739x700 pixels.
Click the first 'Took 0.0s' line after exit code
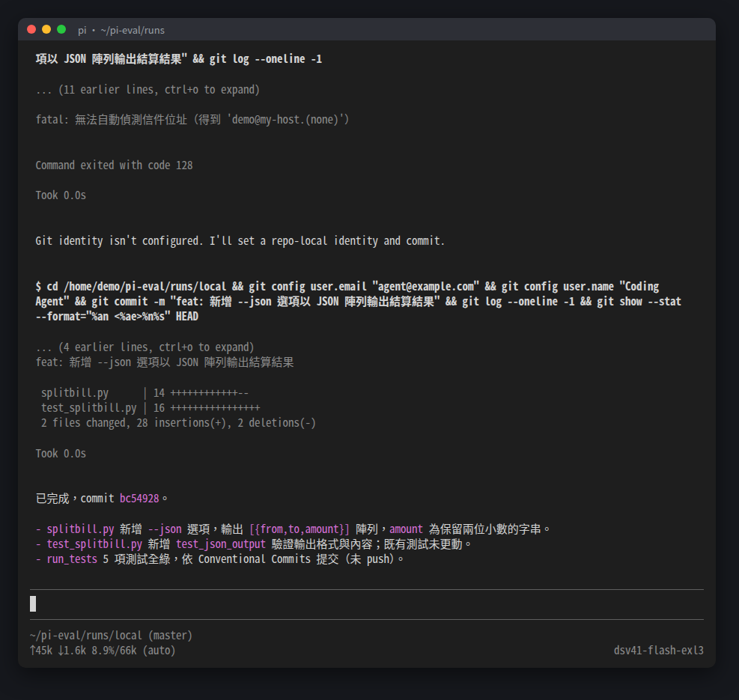tap(61, 195)
